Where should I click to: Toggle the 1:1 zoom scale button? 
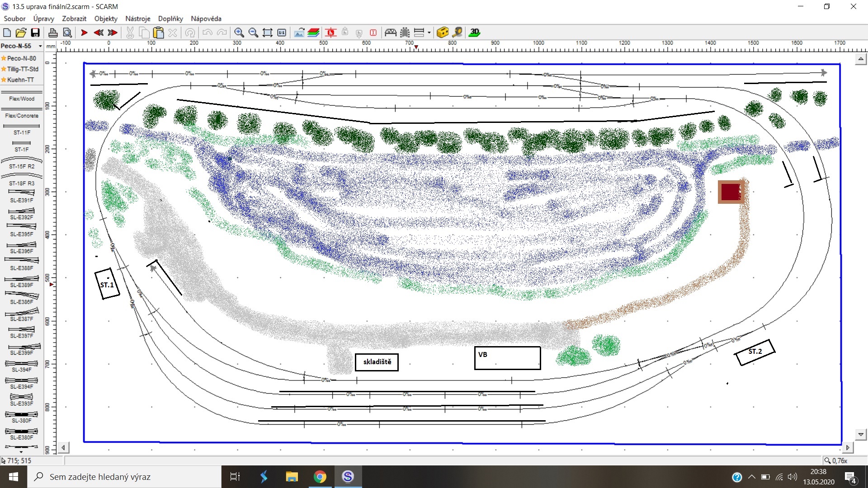click(x=282, y=33)
